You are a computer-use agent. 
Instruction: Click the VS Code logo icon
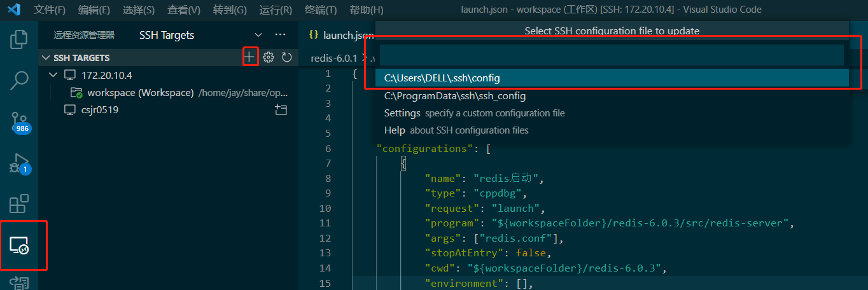pyautogui.click(x=14, y=10)
